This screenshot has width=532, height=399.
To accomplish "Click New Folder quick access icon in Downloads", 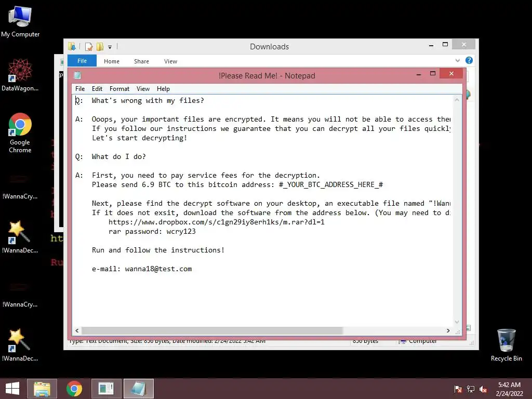I will [x=100, y=46].
